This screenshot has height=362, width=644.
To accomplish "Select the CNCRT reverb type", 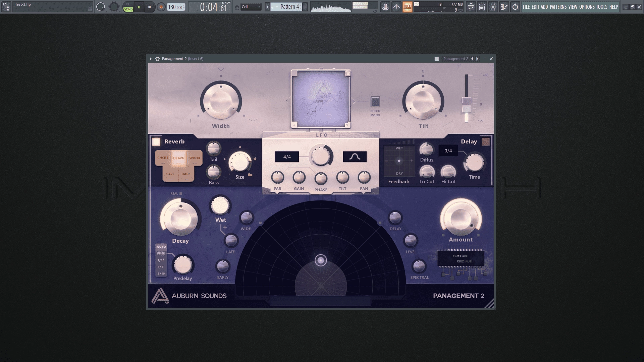I will 163,158.
